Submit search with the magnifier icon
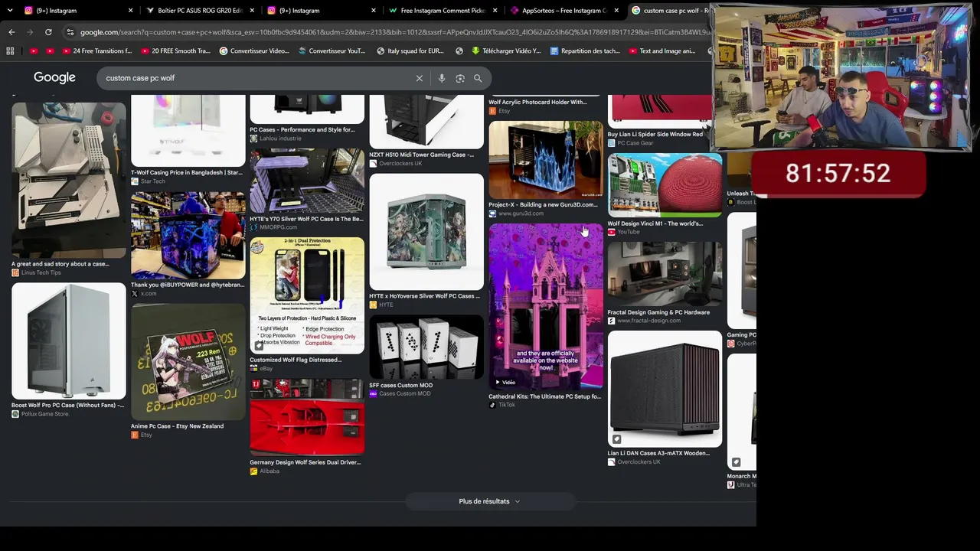 tap(478, 78)
